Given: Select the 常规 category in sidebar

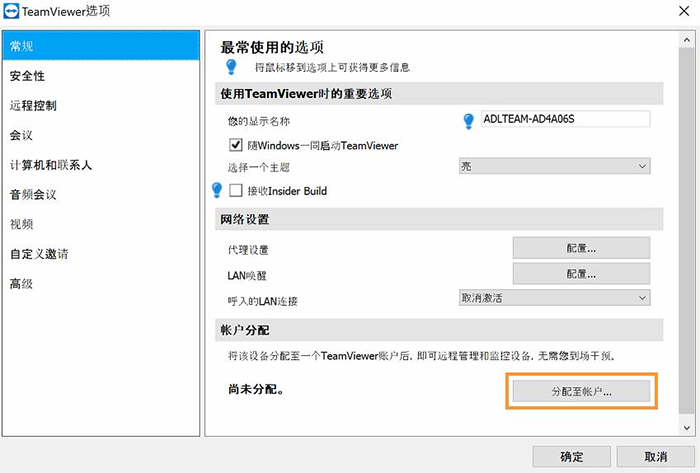Looking at the screenshot, I should [x=101, y=46].
